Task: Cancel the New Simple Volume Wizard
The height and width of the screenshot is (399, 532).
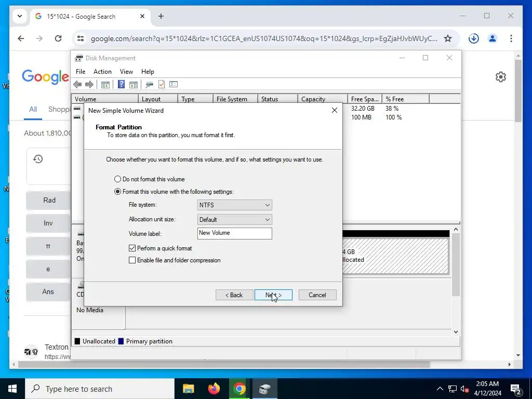Action: click(317, 295)
